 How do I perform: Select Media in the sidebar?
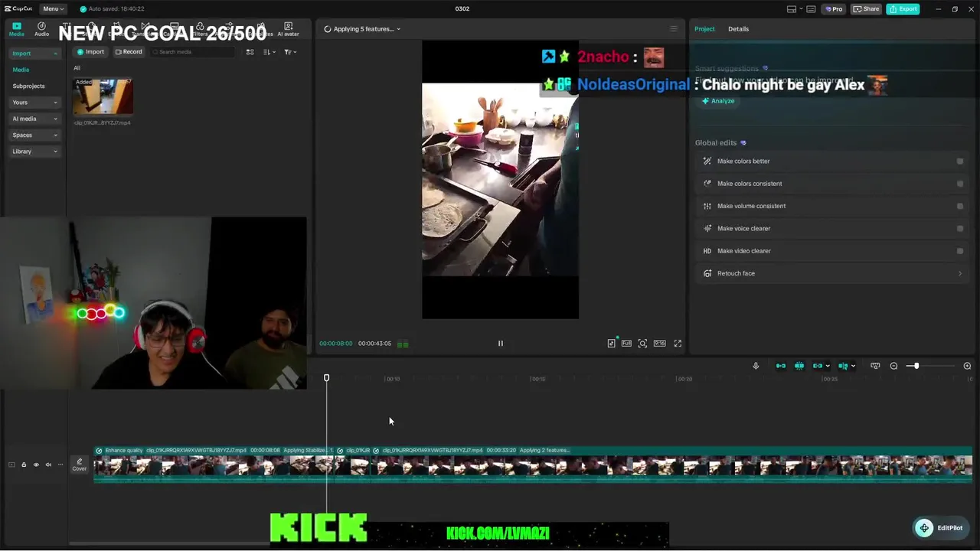pyautogui.click(x=21, y=70)
